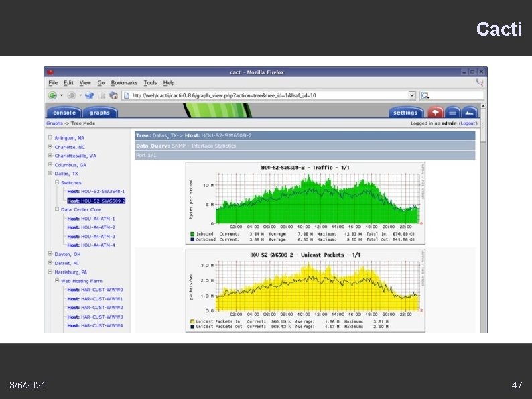Select the red tree view mode icon
532x399 pixels.
[436, 113]
